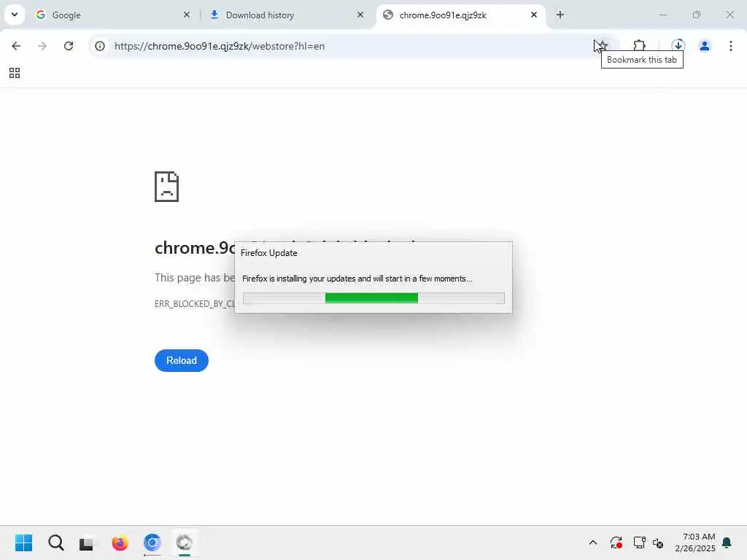
Task: Click the blue Reload button
Action: 181,360
